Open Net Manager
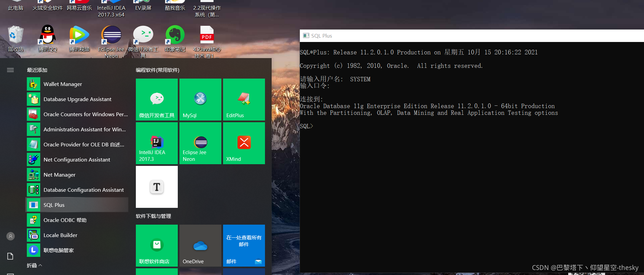 pyautogui.click(x=77, y=175)
